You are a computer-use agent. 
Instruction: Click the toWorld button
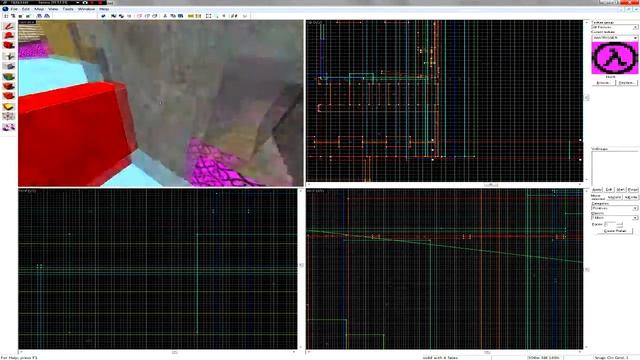(614, 197)
